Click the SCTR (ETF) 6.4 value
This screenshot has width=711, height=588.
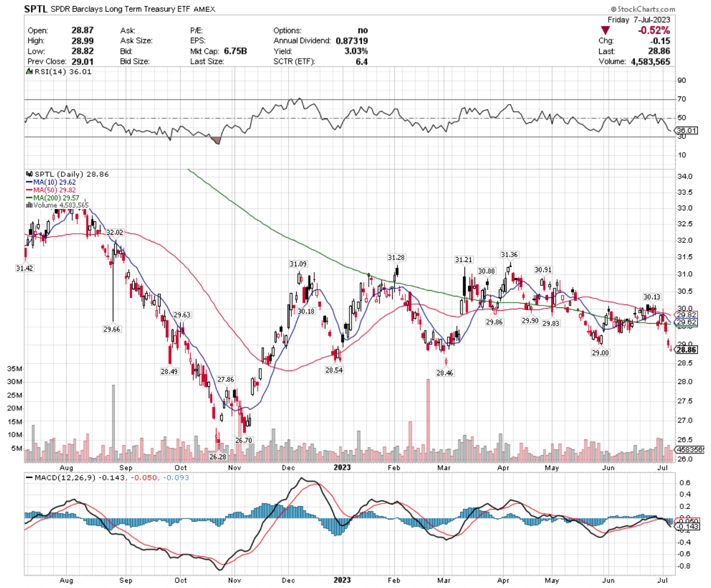pos(362,61)
